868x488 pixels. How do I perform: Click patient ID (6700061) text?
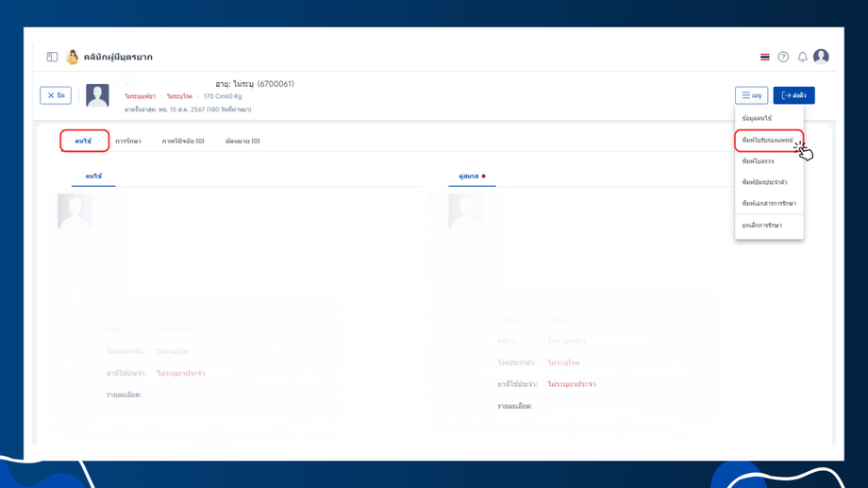click(275, 84)
